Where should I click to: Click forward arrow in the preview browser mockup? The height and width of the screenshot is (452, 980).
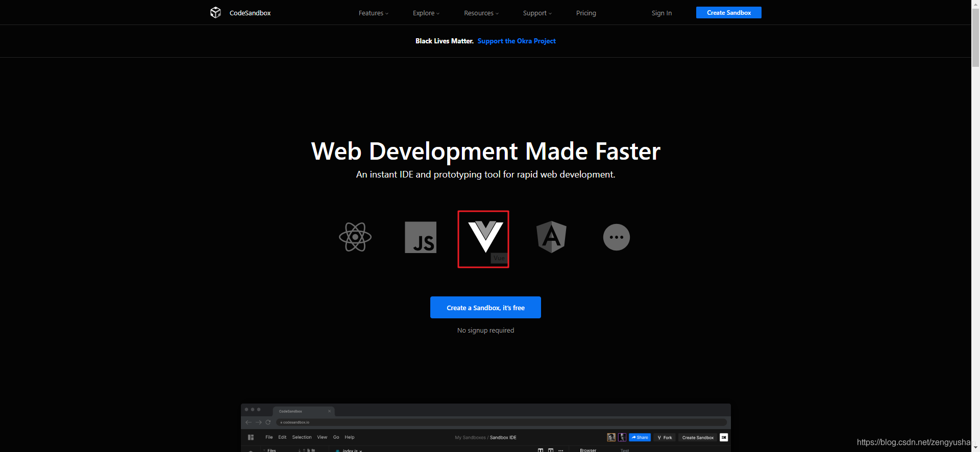[258, 422]
